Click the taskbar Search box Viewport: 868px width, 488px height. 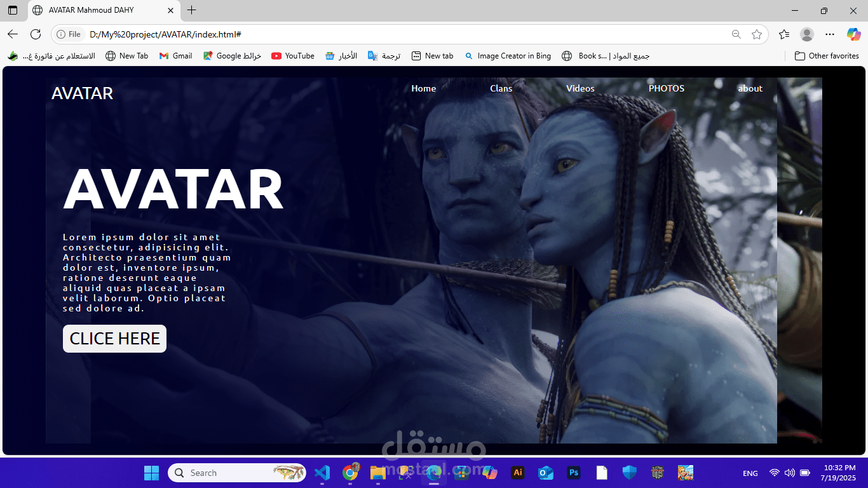(x=236, y=473)
